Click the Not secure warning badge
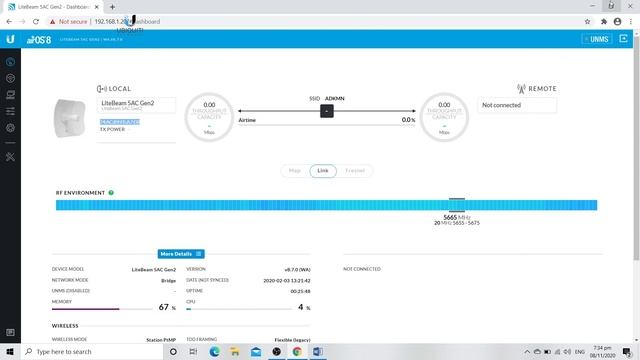Screen dimensions: 640x360 click(x=68, y=22)
